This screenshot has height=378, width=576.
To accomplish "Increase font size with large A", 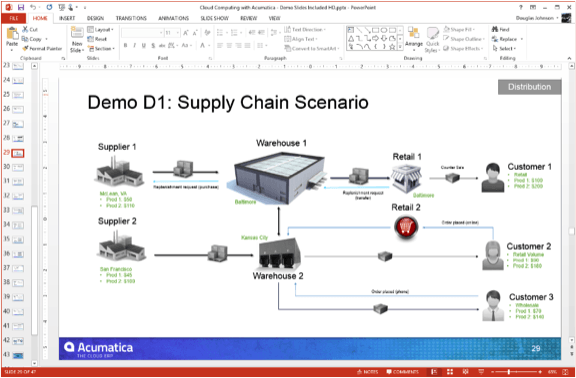I will click(186, 33).
